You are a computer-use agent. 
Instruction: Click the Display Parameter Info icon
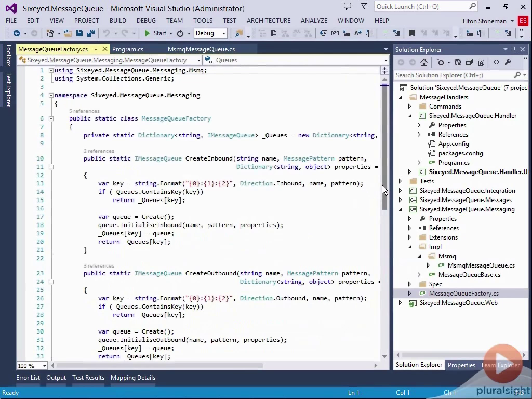point(335,33)
